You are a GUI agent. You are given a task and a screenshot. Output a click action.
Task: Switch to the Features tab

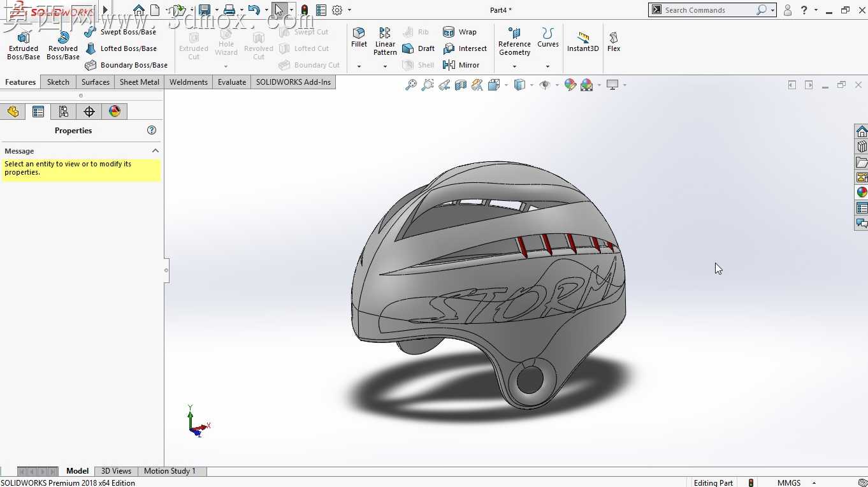(20, 82)
